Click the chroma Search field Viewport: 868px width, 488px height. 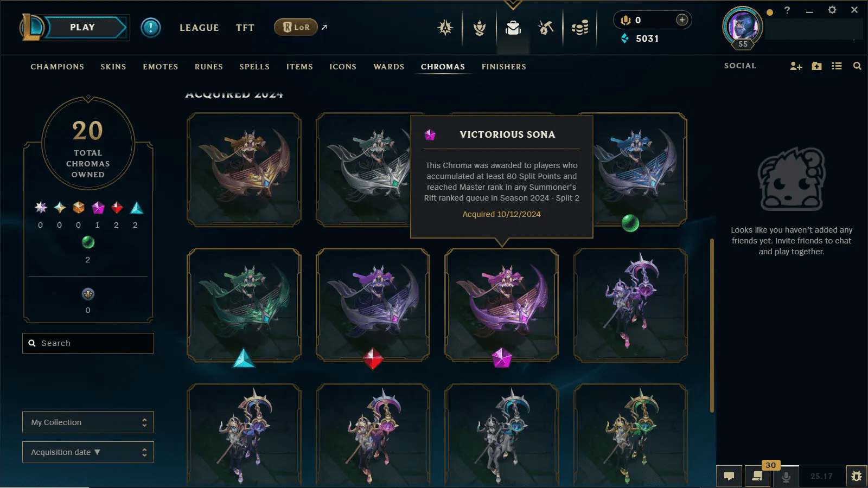pyautogui.click(x=88, y=343)
